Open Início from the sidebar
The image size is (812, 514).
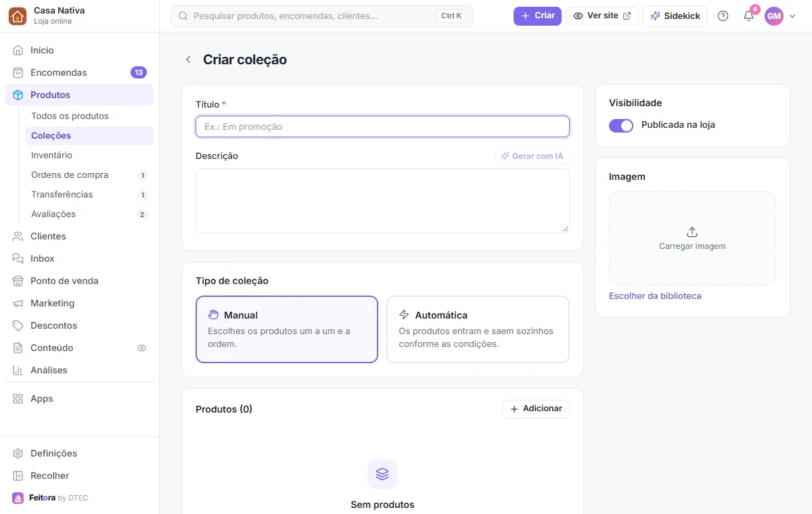tap(79, 50)
